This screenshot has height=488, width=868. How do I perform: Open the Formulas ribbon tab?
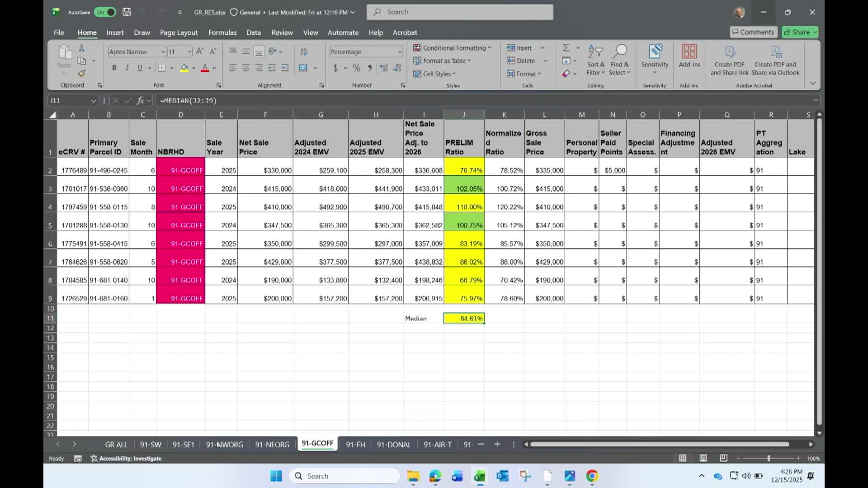222,33
